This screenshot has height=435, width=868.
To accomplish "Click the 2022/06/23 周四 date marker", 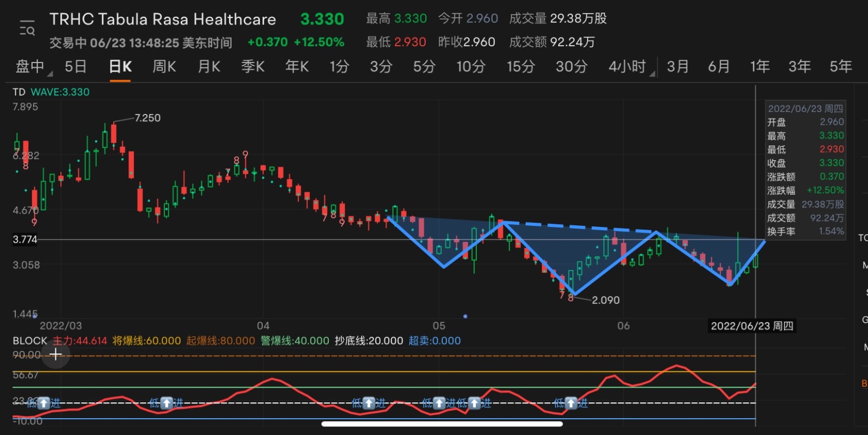I will click(x=752, y=326).
